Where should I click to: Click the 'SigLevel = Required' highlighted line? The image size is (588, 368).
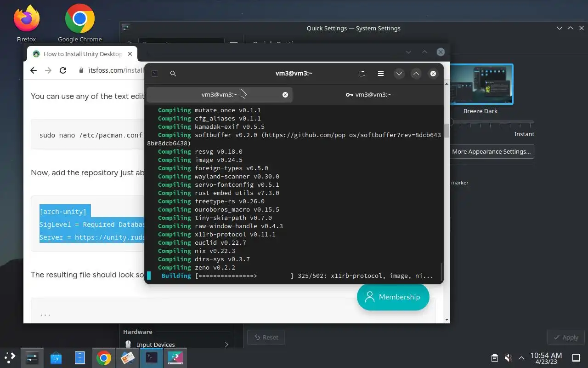[x=92, y=224]
